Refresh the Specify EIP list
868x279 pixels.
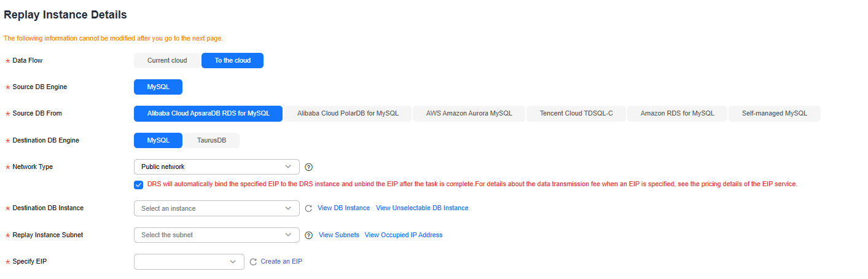click(x=253, y=262)
